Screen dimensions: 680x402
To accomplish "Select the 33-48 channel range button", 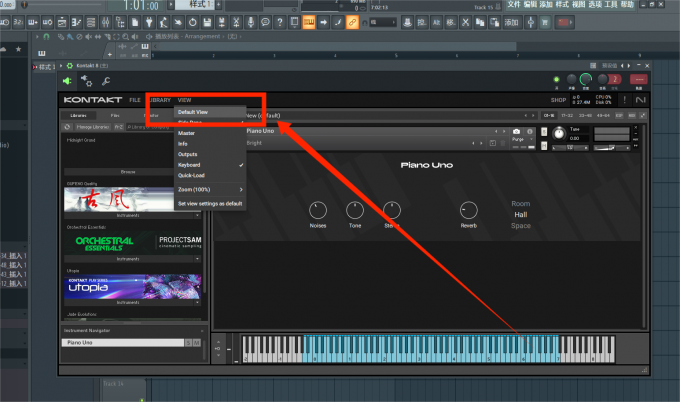I will coord(585,115).
